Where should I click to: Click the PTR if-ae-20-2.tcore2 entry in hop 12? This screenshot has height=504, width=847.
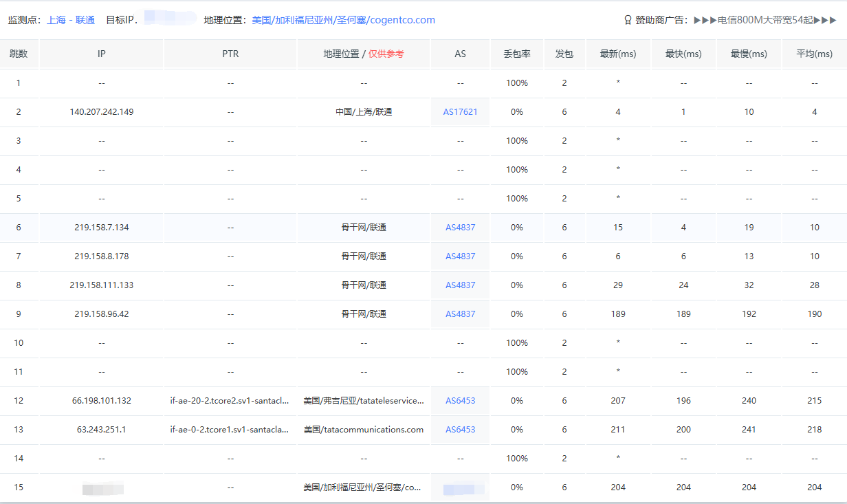pos(229,400)
